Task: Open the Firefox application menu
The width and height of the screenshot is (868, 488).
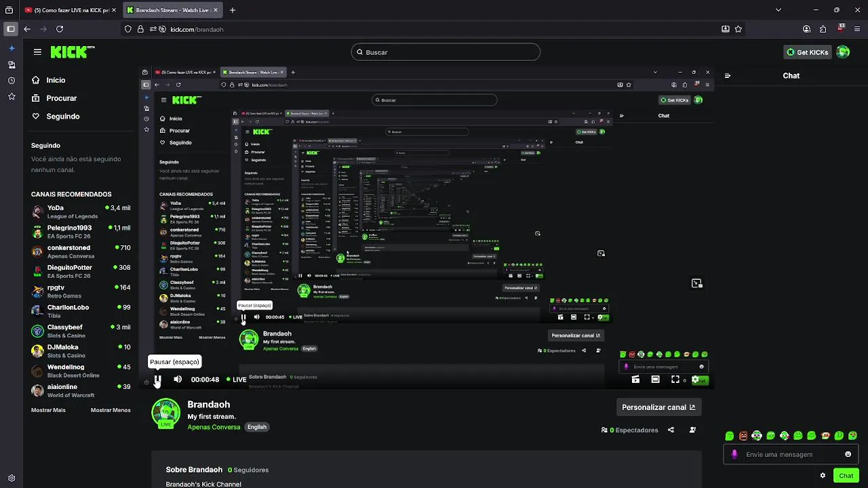Action: click(x=858, y=29)
